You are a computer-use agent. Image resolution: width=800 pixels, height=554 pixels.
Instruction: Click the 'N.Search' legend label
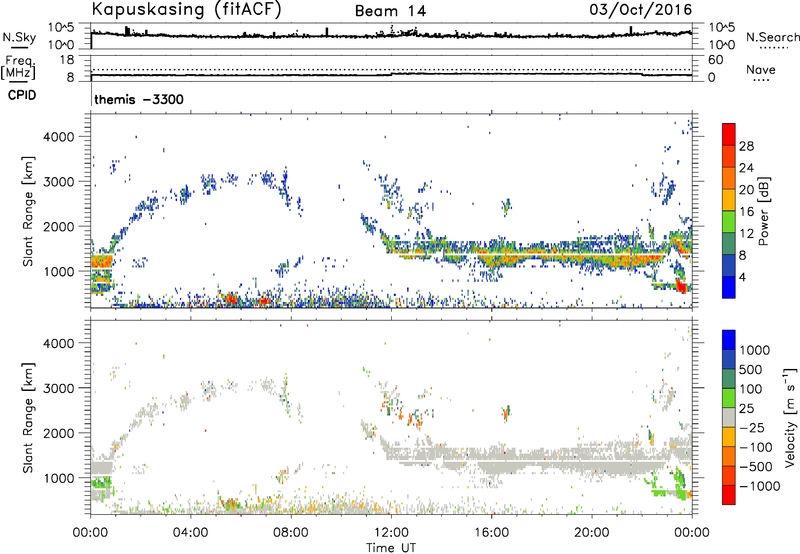[x=772, y=37]
